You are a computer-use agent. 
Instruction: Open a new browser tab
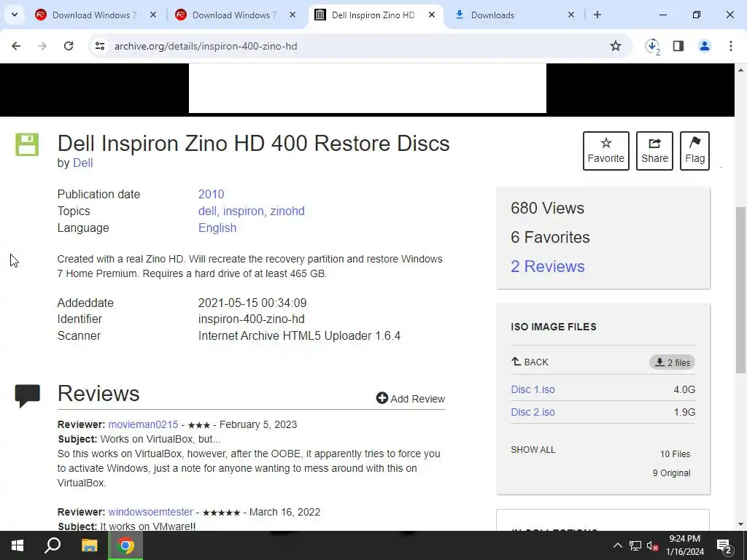pyautogui.click(x=597, y=15)
